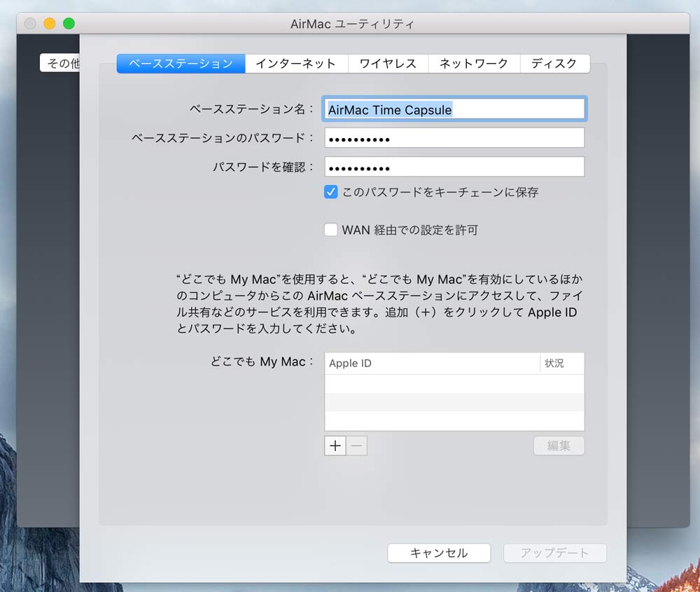Image resolution: width=700 pixels, height=592 pixels.
Task: Go to the ネットワーク tab
Action: coord(474,64)
